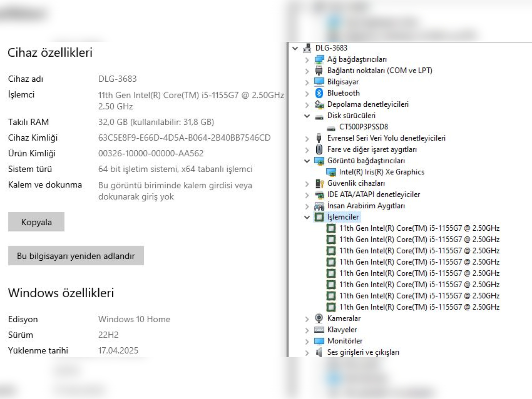Expand Evrensel Seri Veri Yolu denetleyicileri
Viewport: 532px width, 399px height.
(x=307, y=139)
